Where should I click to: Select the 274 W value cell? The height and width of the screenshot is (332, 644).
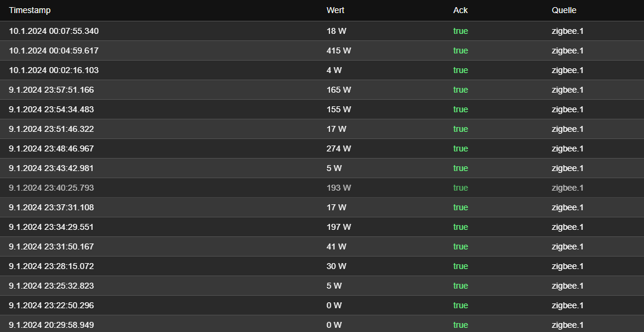(x=339, y=148)
